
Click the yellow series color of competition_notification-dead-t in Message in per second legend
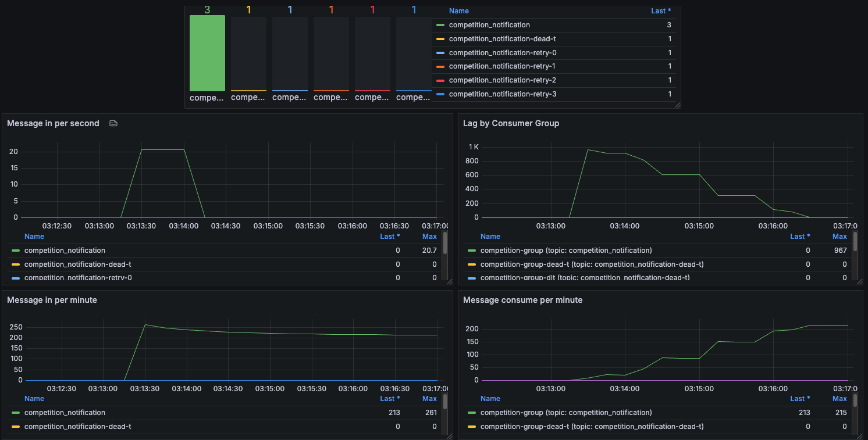pos(16,264)
